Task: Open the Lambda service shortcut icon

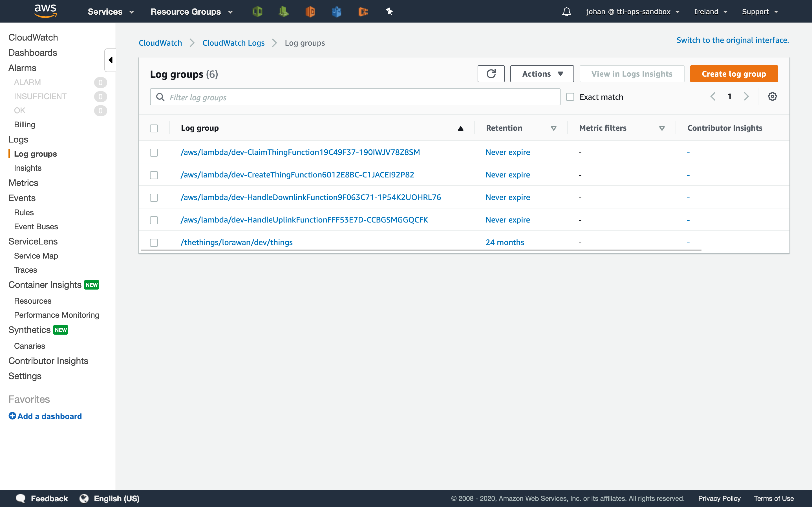Action: tap(310, 11)
